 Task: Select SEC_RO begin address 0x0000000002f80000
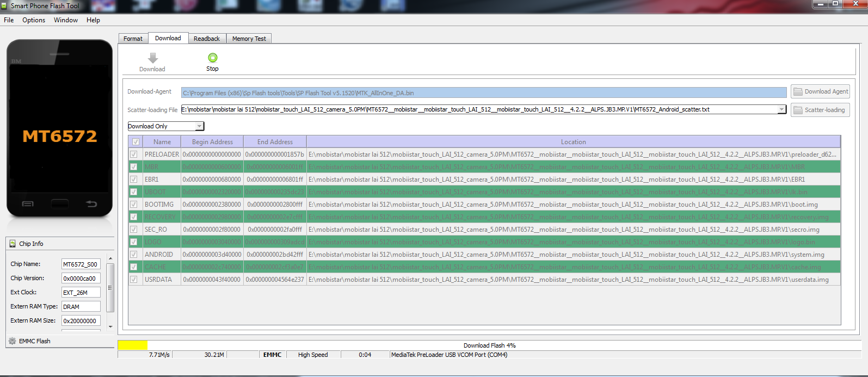coord(212,230)
